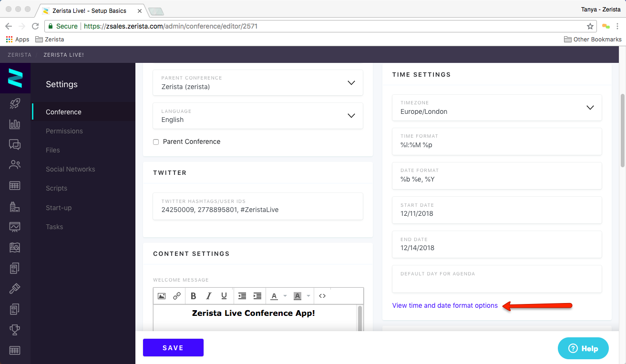
Task: Select Social Networks in Settings menu
Action: pyautogui.click(x=71, y=169)
